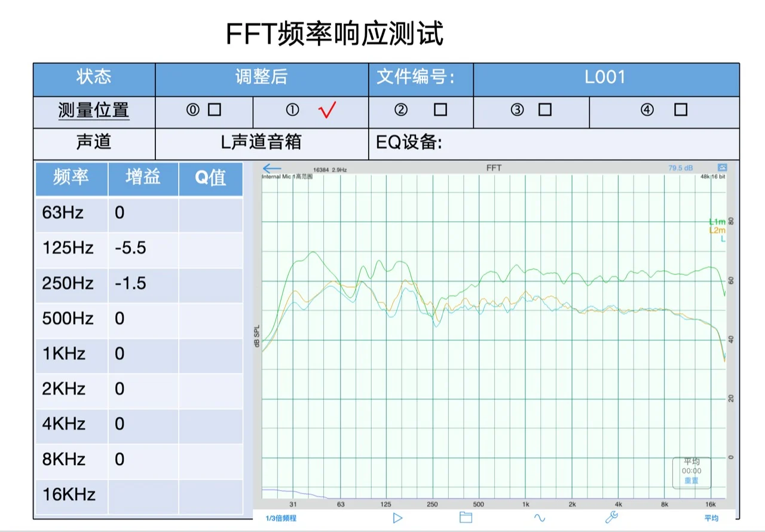Click the 增益 cell for 16KHz
765x532 pixels.
tap(143, 497)
